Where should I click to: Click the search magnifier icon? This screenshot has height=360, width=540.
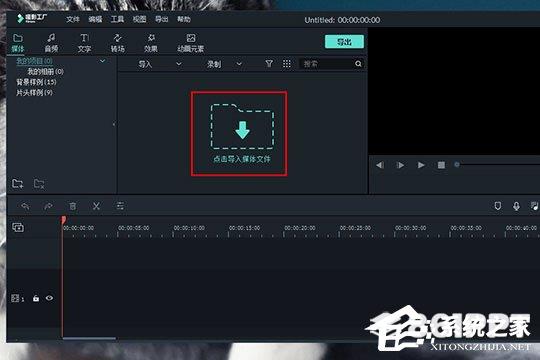click(x=358, y=64)
